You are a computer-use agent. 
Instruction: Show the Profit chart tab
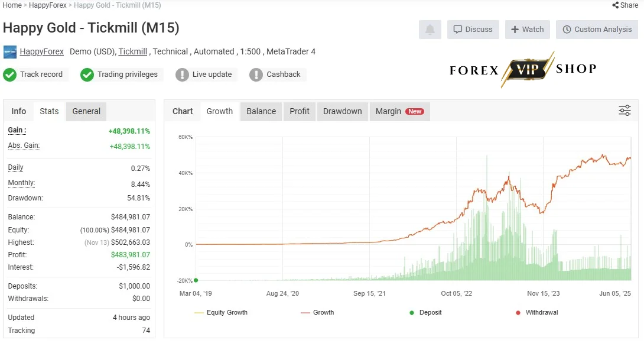coord(300,111)
